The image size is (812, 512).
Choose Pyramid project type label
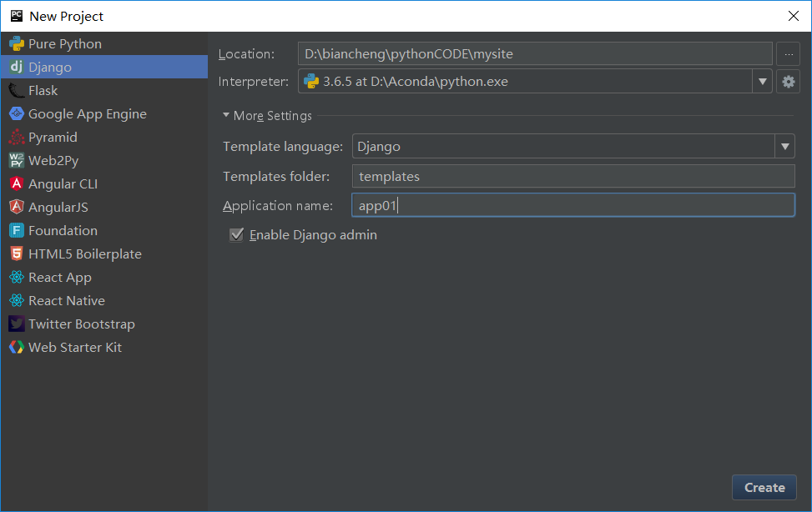(x=53, y=138)
